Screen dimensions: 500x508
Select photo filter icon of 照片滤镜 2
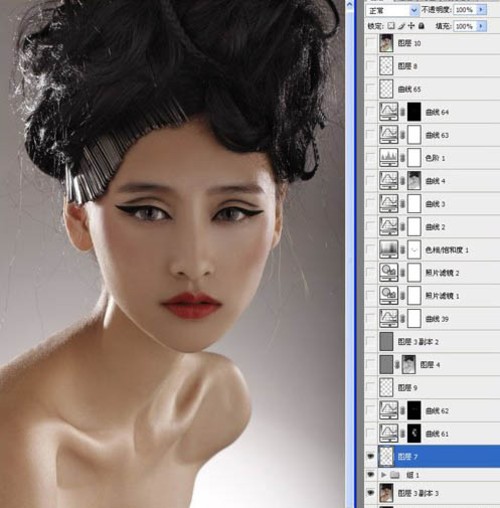point(389,273)
